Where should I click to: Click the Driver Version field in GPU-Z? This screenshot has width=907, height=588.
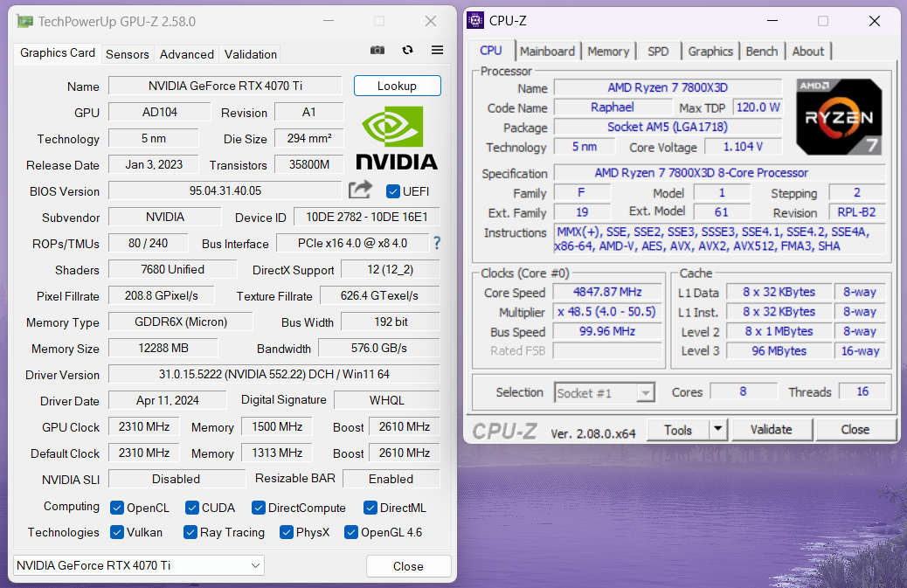click(x=274, y=374)
